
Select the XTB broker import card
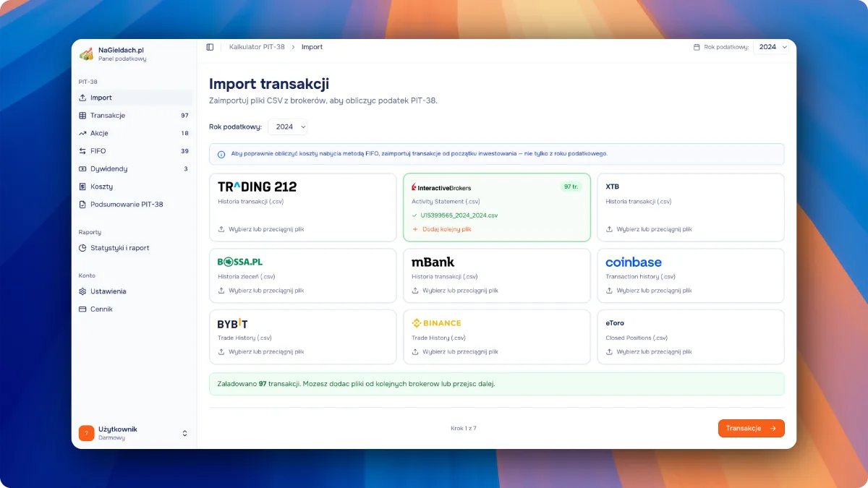(690, 207)
